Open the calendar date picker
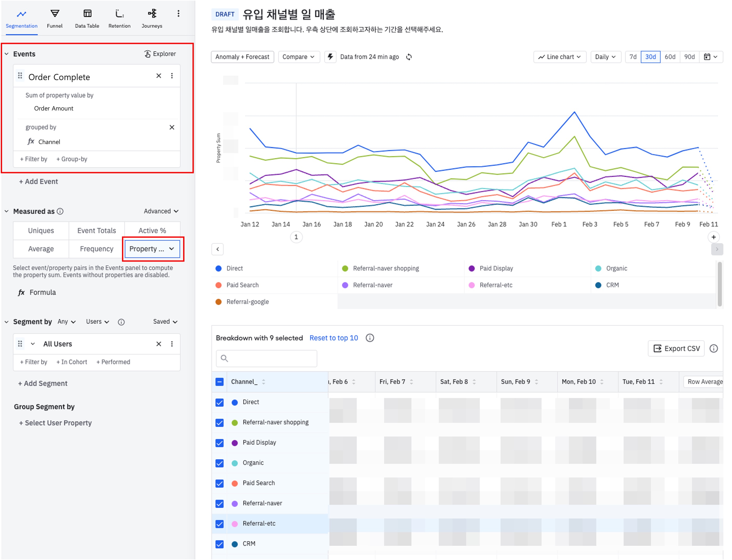This screenshot has height=560, width=732. [x=711, y=57]
